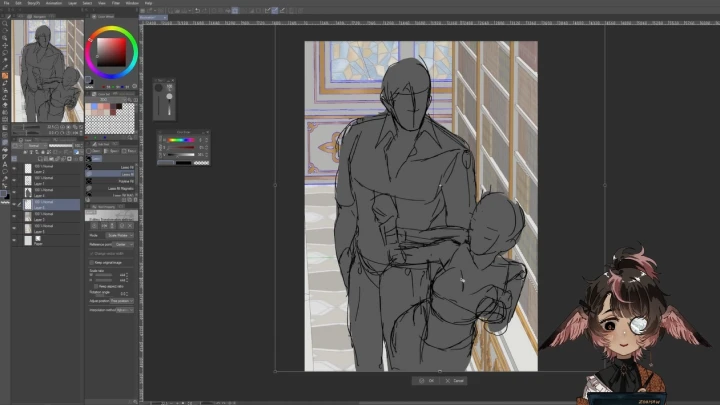
Task: Toggle the Keep original image checkbox
Action: [x=92, y=262]
